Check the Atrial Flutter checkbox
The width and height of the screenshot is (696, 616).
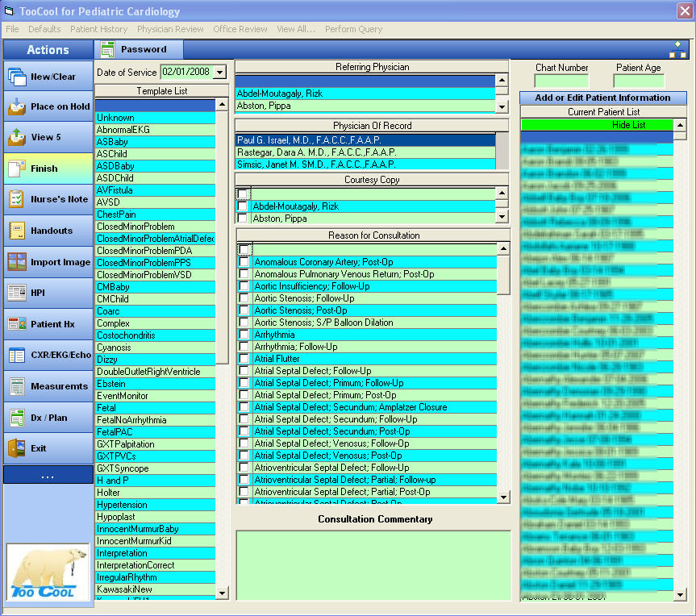[x=244, y=359]
